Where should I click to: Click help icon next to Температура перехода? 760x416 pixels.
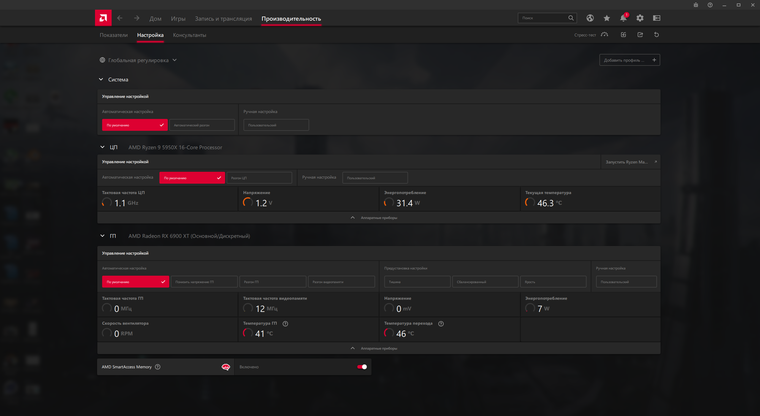441,324
